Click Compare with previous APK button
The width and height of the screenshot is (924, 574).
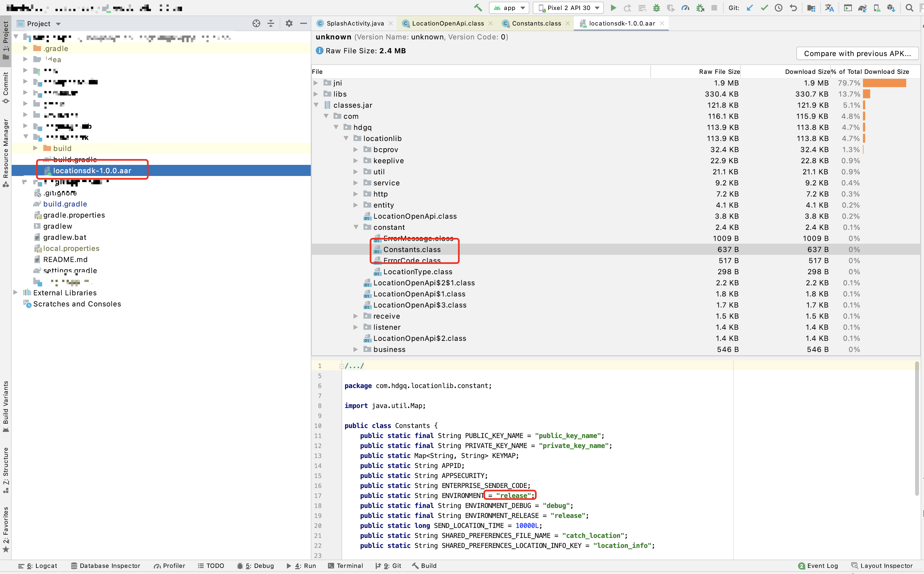857,54
